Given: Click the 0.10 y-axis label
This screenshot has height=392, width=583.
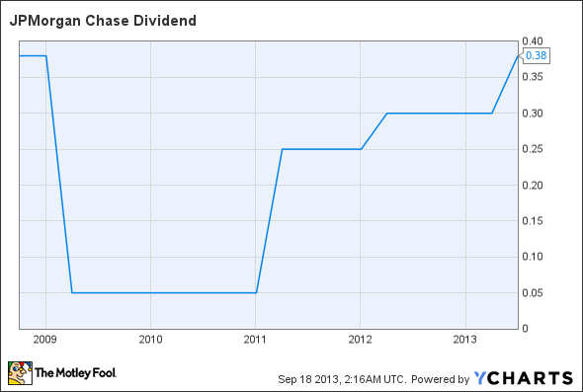Looking at the screenshot, I should point(533,257).
